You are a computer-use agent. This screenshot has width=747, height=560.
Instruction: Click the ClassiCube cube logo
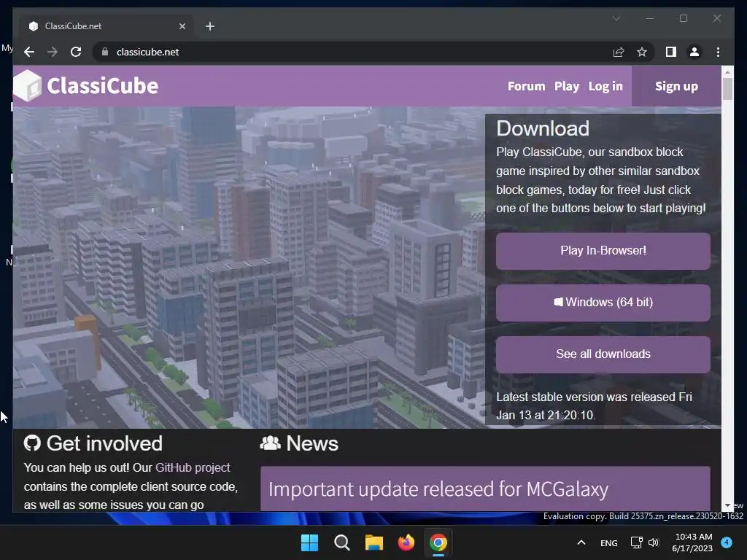pyautogui.click(x=28, y=86)
